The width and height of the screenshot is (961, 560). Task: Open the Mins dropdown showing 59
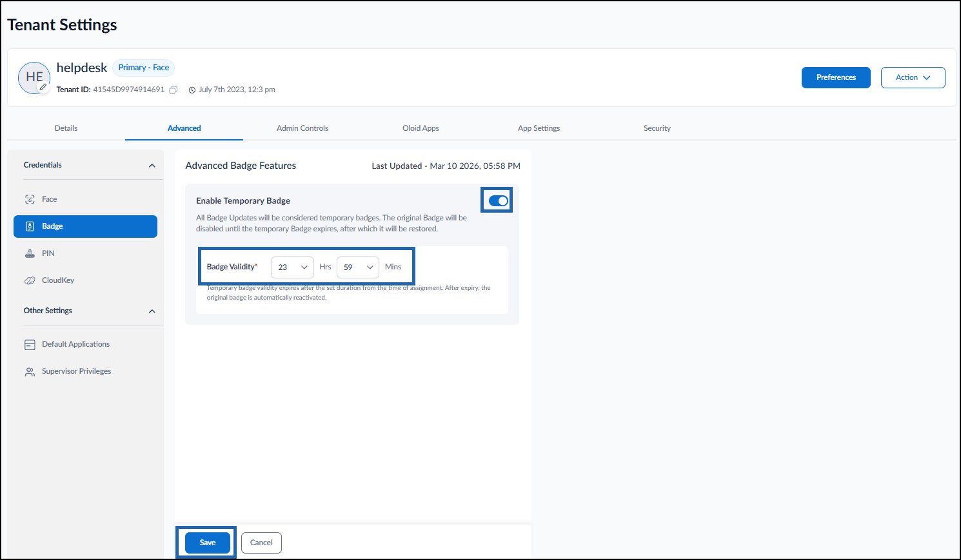pos(358,267)
